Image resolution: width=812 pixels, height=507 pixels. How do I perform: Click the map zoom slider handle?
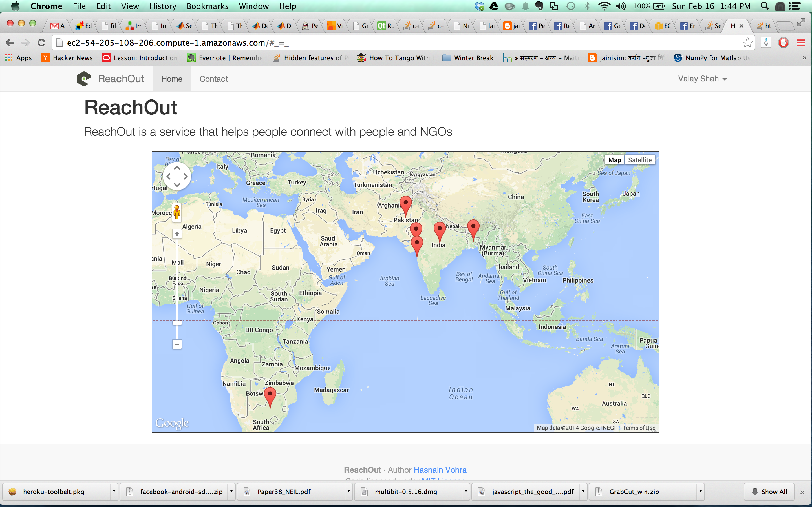[x=177, y=323]
